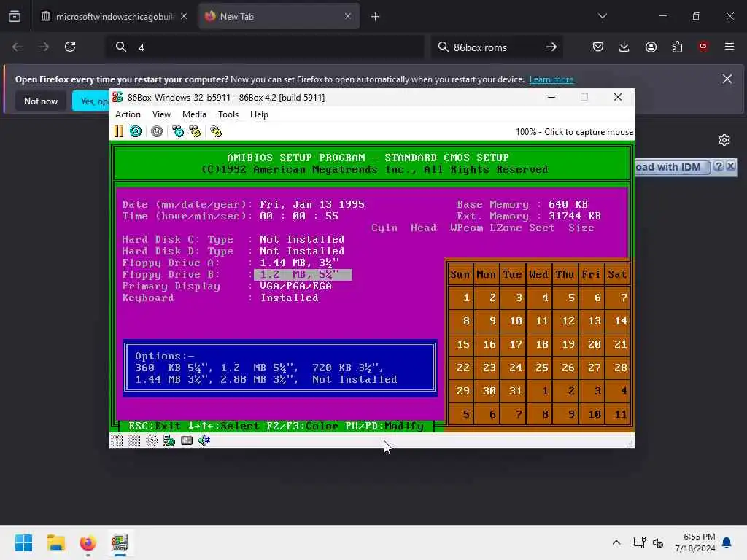Select the New Tab tab in Firefox
747x560 pixels.
(x=279, y=17)
